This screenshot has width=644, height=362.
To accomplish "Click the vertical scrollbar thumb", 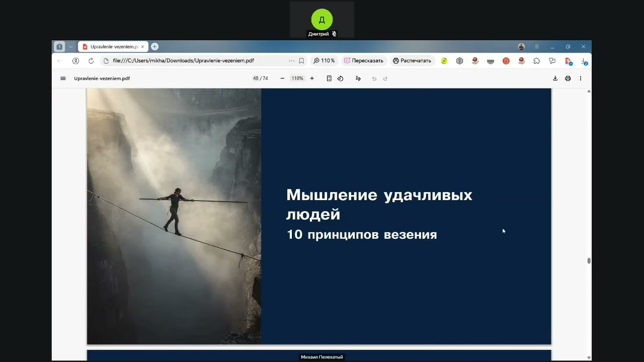I will (x=589, y=260).
